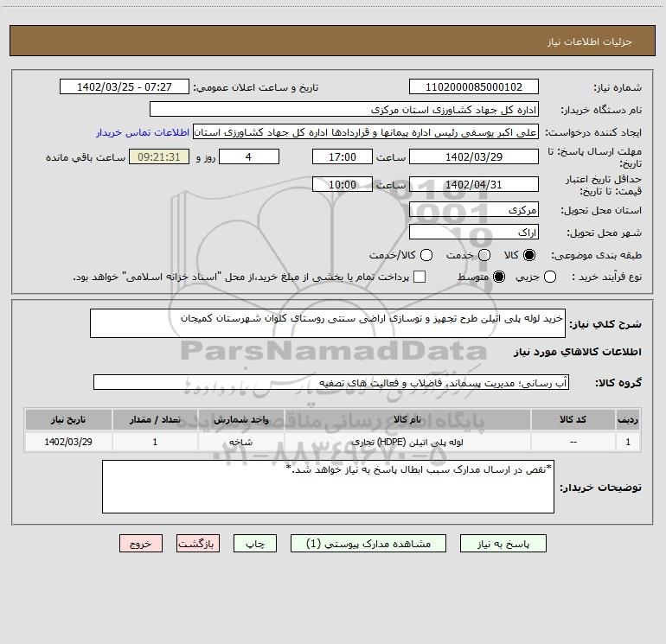Viewport: 666px width, 644px height.
Task: Click the گروه کالا field
Action: pyautogui.click(x=331, y=382)
